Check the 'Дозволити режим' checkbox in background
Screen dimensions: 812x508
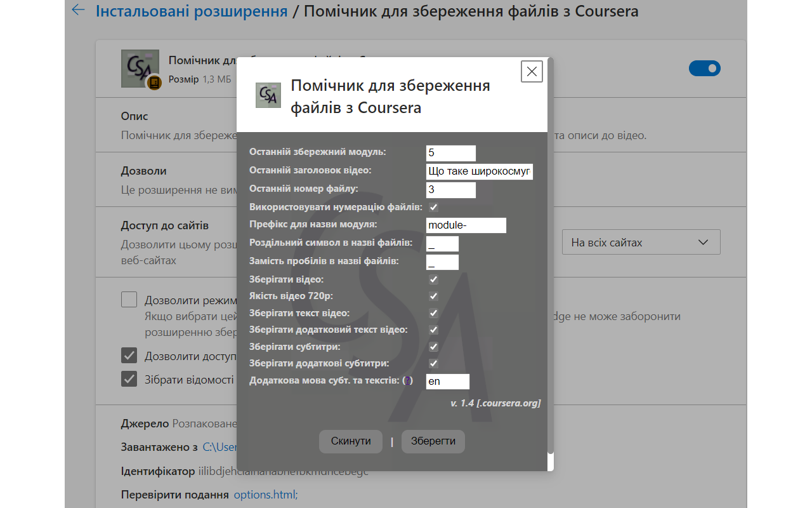pos(129,300)
